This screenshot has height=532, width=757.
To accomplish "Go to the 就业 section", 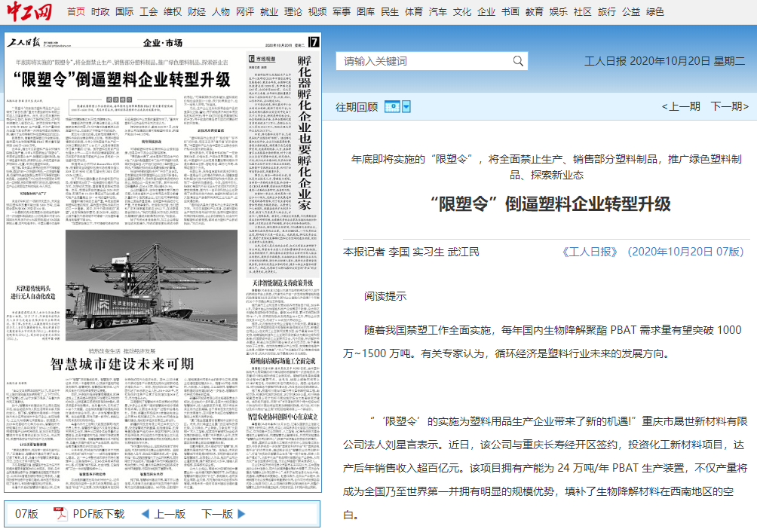I will [269, 11].
